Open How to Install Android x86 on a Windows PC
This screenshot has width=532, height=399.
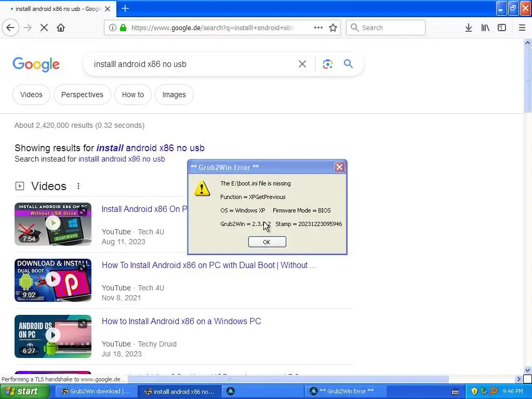pos(181,321)
